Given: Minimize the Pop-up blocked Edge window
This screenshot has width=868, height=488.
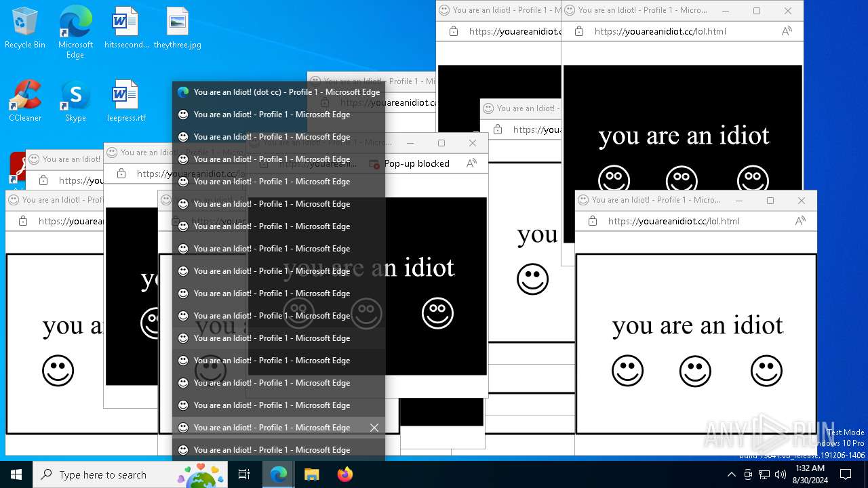Looking at the screenshot, I should tap(410, 143).
